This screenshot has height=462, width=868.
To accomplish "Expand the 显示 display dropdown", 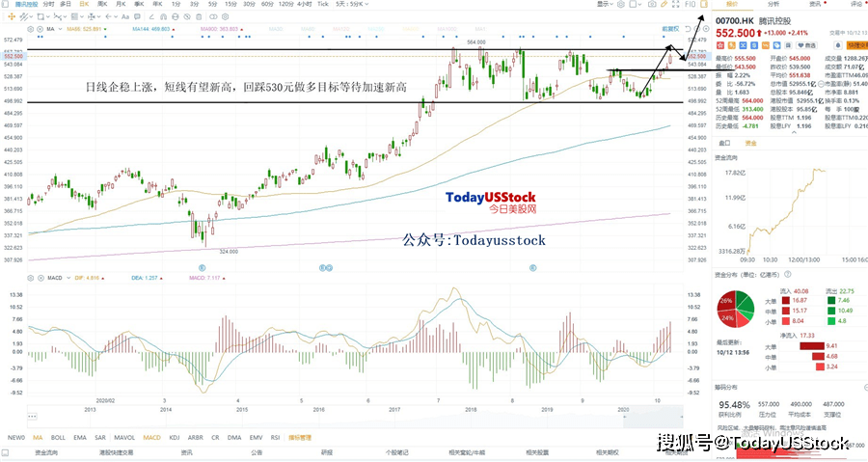I will point(605,4).
